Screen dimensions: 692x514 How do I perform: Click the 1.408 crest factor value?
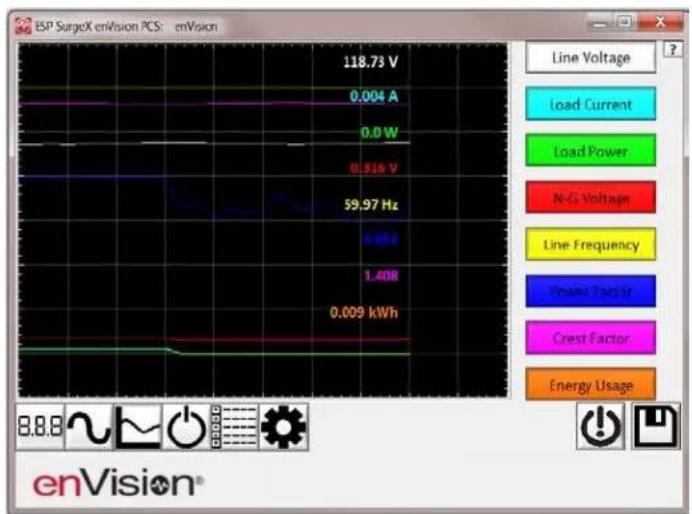pyautogui.click(x=381, y=276)
